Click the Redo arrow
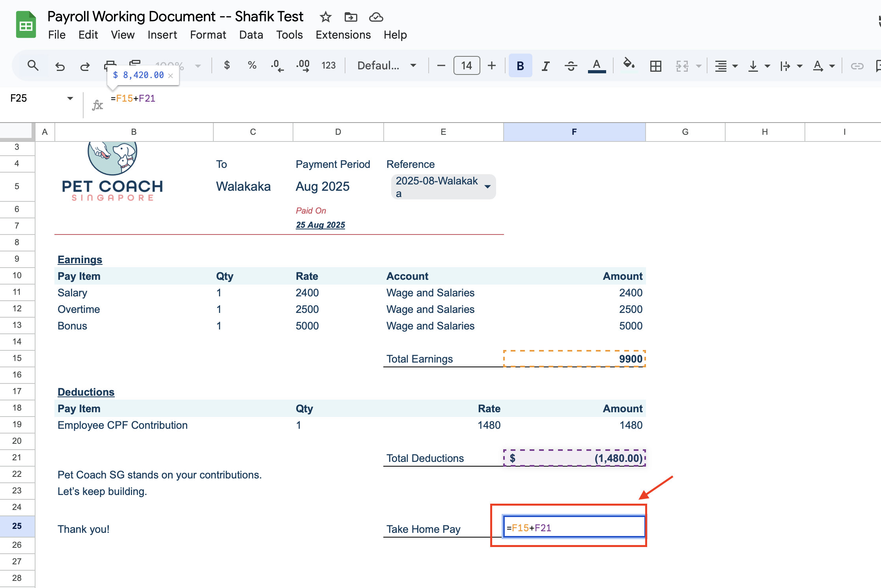Image resolution: width=881 pixels, height=588 pixels. [x=85, y=66]
